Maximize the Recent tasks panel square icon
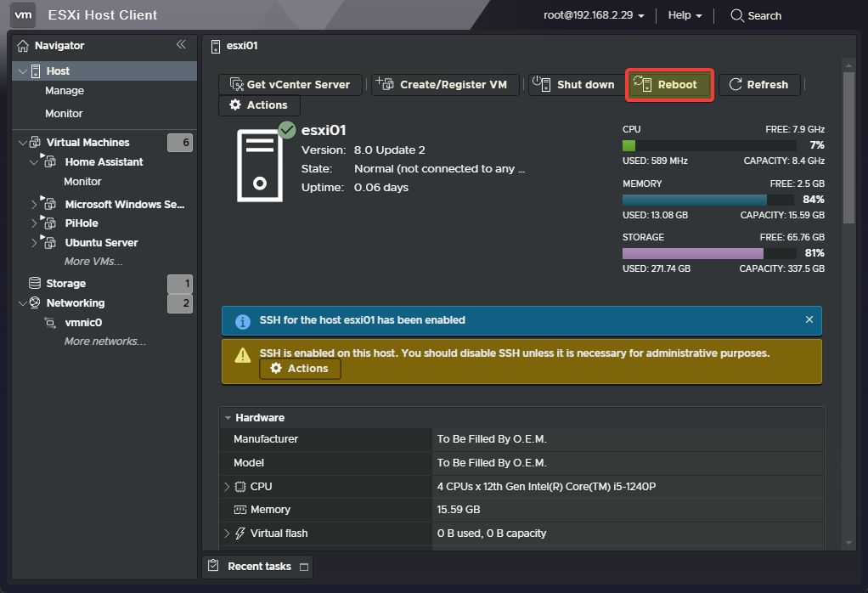This screenshot has width=868, height=593. tap(304, 567)
